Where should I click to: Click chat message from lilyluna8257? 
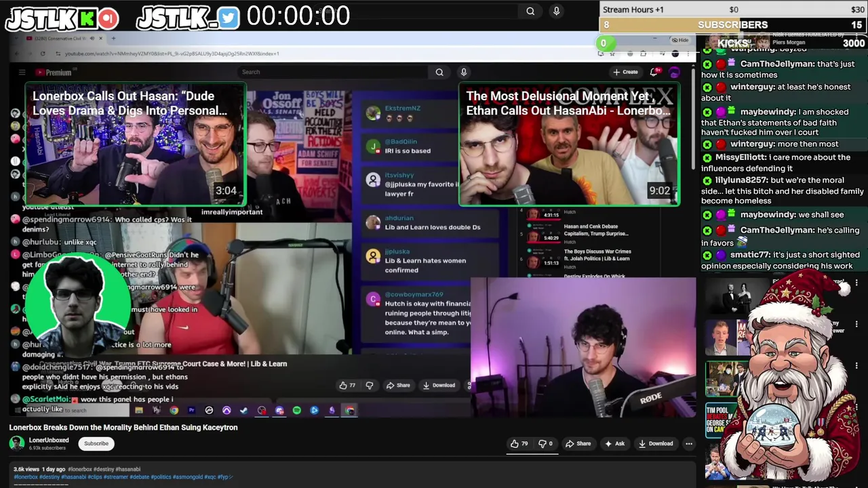coord(782,190)
